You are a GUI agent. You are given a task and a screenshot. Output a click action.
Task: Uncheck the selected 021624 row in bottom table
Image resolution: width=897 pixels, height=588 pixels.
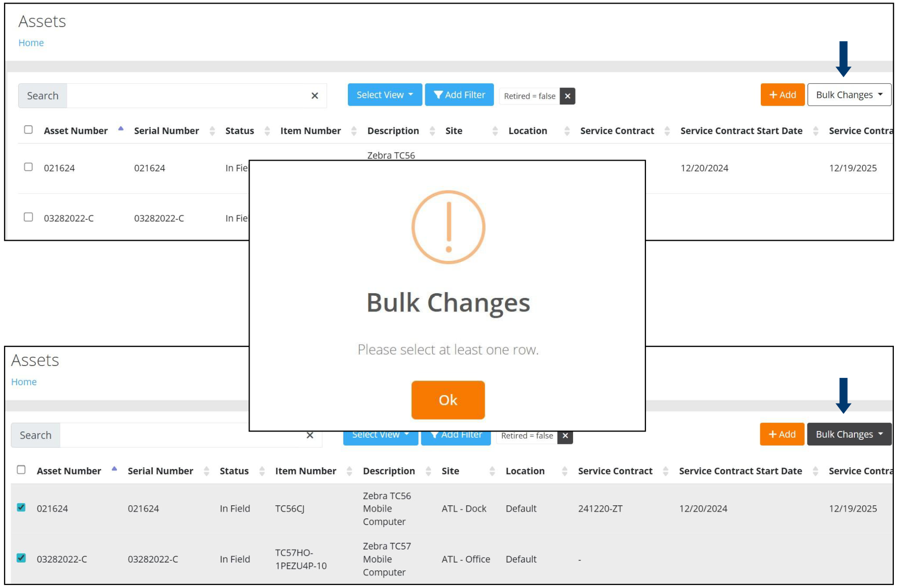pyautogui.click(x=21, y=507)
